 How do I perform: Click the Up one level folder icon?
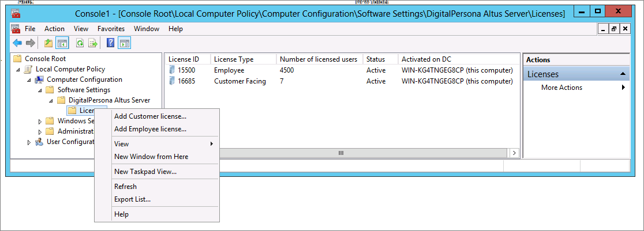(48, 43)
